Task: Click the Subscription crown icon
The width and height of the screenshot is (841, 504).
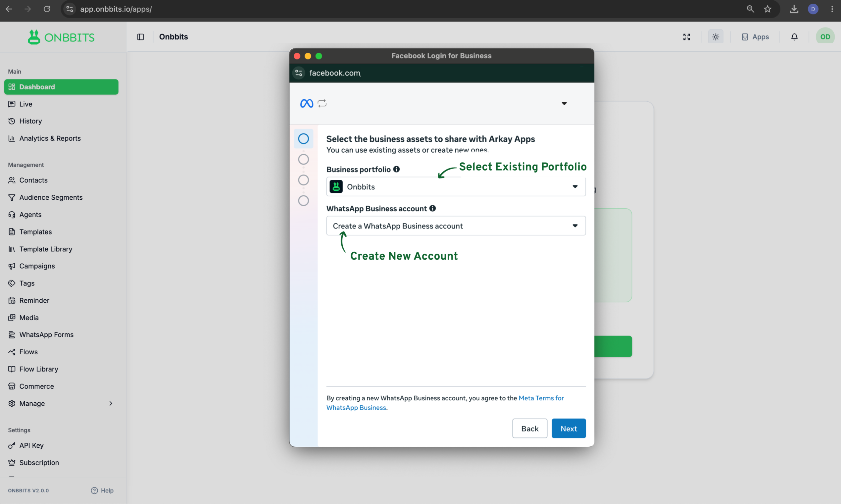Action: [12, 463]
